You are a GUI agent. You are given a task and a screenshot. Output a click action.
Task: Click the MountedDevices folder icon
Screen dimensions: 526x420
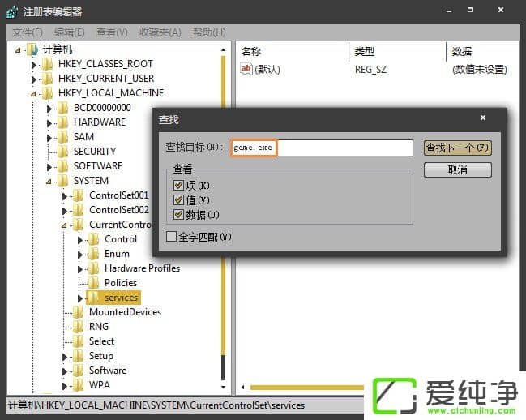79,312
